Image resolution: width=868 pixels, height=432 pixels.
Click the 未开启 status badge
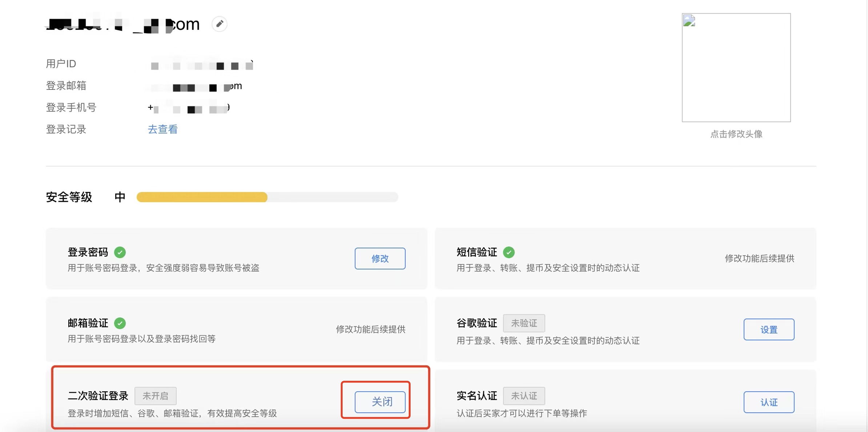tap(155, 396)
